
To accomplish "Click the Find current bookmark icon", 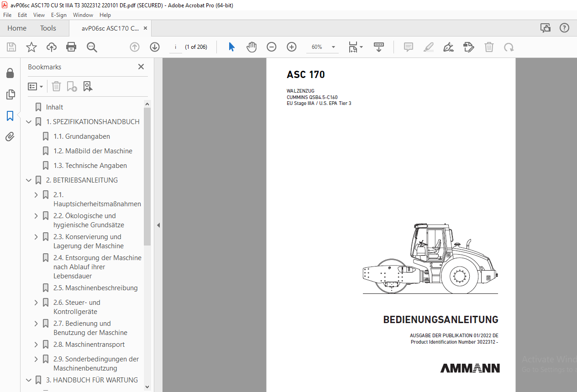I will [x=88, y=86].
